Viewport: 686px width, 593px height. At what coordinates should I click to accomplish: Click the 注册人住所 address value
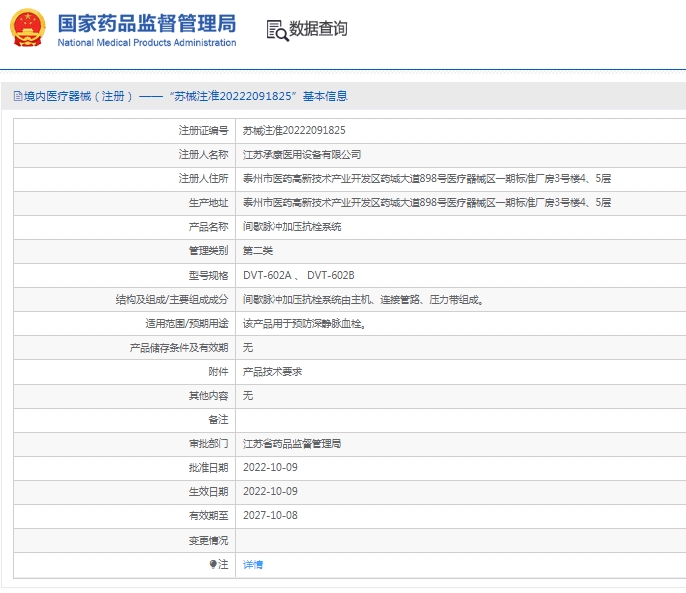(x=427, y=179)
